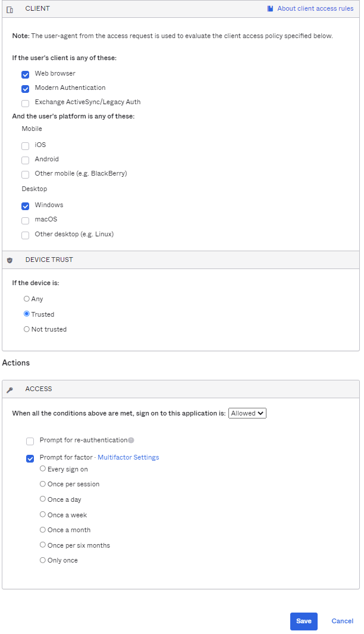364x634 pixels.
Task: Click the Client section device icon
Action: click(10, 10)
